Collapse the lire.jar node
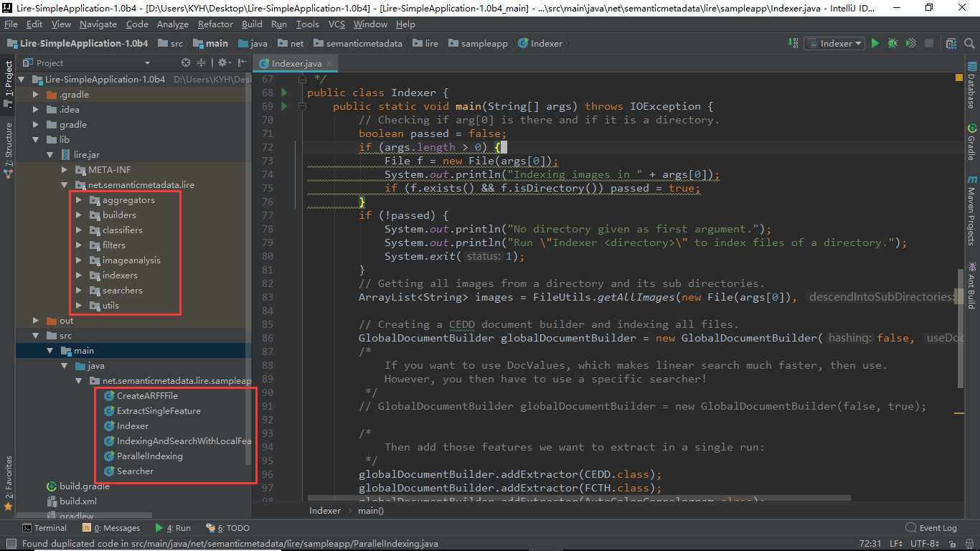This screenshot has height=551, width=980. click(50, 154)
